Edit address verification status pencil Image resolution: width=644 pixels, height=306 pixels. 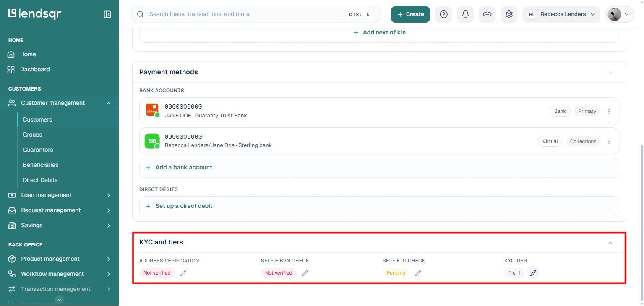point(183,273)
